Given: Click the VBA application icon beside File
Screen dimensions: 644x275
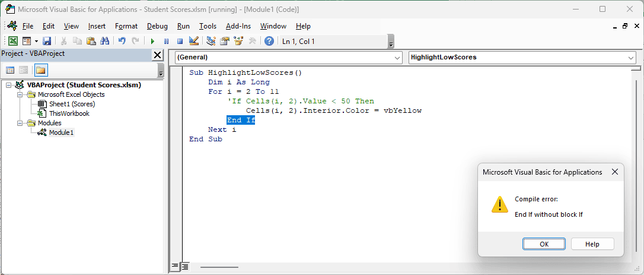Looking at the screenshot, I should coord(12,26).
